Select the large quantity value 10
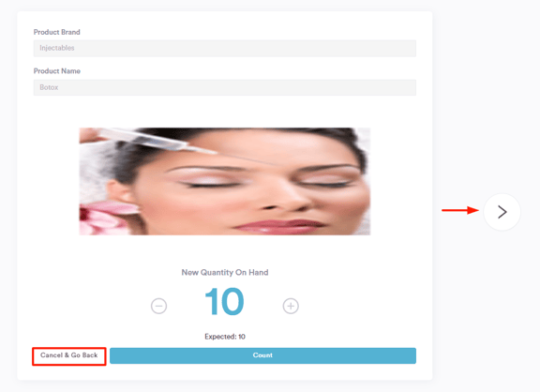Viewport: 540px width, 392px height. point(225,302)
